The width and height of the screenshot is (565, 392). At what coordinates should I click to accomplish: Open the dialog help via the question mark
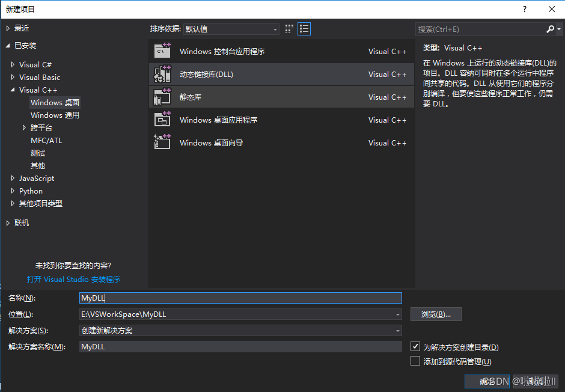coord(524,9)
